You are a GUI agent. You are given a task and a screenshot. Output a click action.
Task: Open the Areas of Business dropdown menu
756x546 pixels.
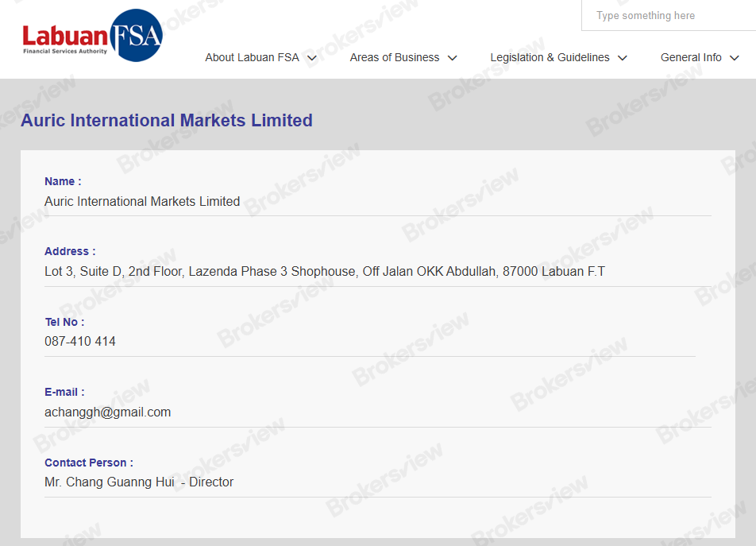[395, 57]
